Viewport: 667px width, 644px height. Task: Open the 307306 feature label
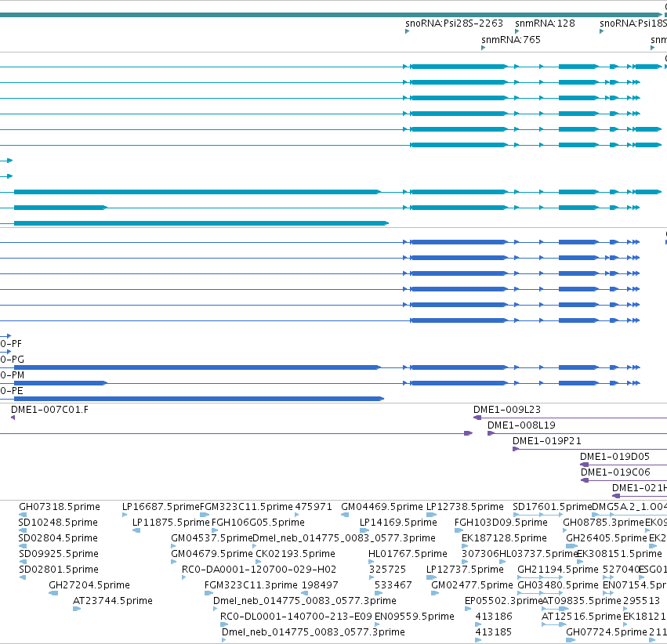[480, 555]
